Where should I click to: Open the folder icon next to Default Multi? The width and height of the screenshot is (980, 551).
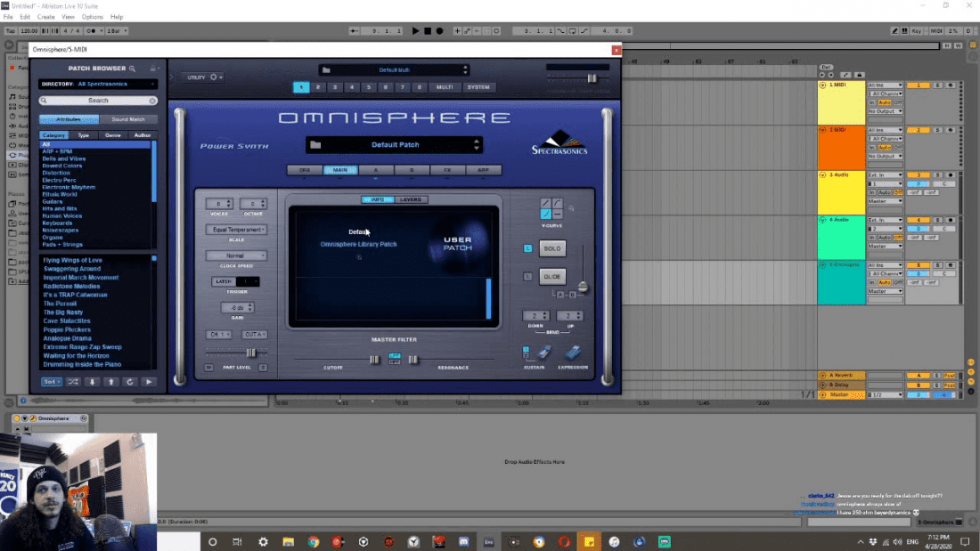click(326, 70)
